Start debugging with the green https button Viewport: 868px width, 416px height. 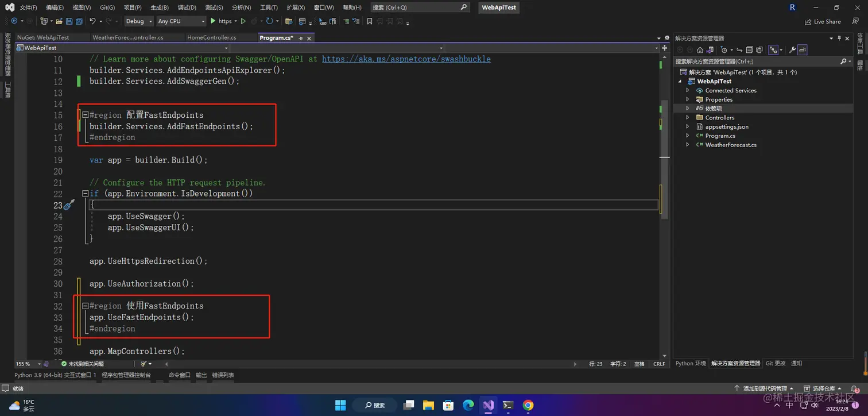pos(221,21)
